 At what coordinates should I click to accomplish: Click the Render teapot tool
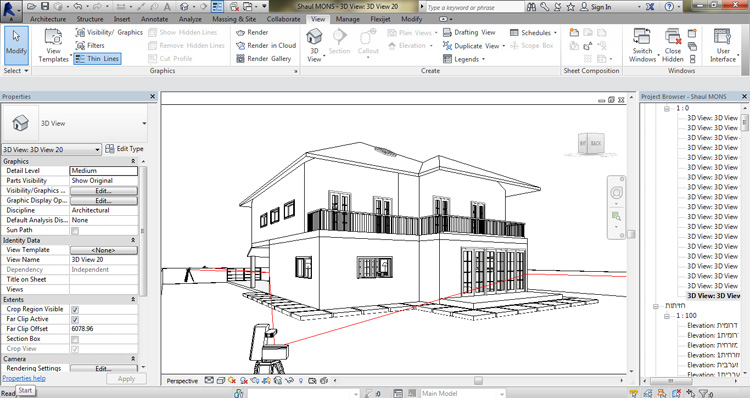tap(252, 32)
